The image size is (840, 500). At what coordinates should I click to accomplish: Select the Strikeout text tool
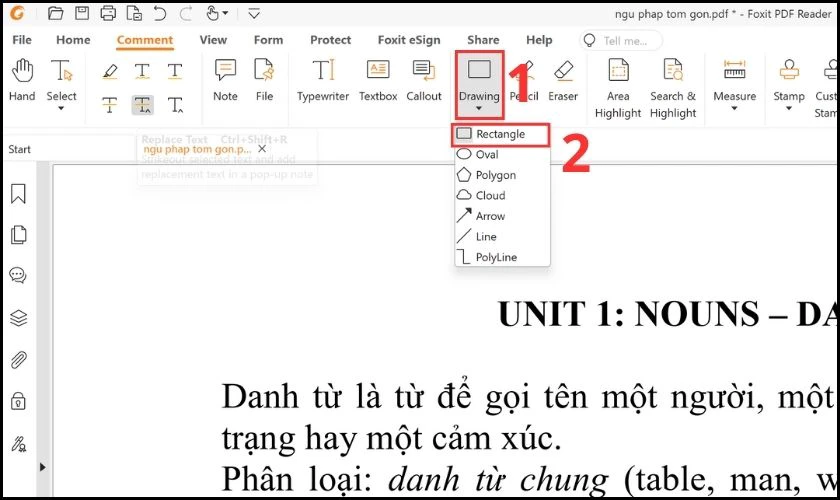(x=110, y=105)
